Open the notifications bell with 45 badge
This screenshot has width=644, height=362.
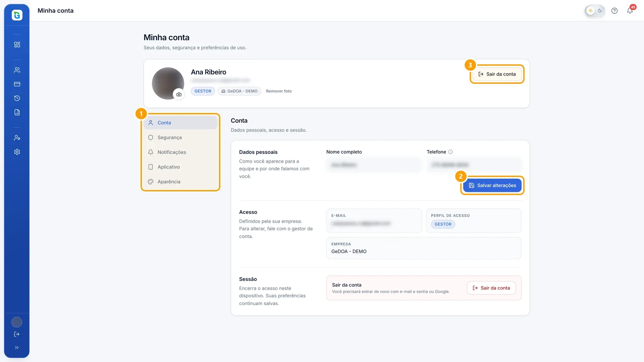pos(630,11)
